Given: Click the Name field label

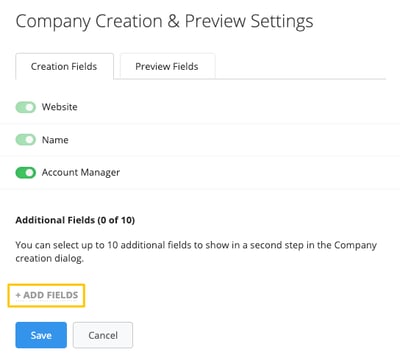Looking at the screenshot, I should (55, 140).
